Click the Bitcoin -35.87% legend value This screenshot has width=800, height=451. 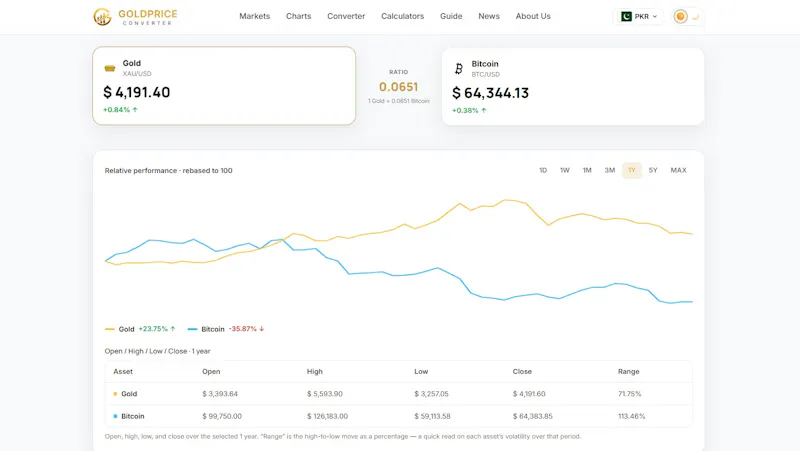[x=246, y=329]
